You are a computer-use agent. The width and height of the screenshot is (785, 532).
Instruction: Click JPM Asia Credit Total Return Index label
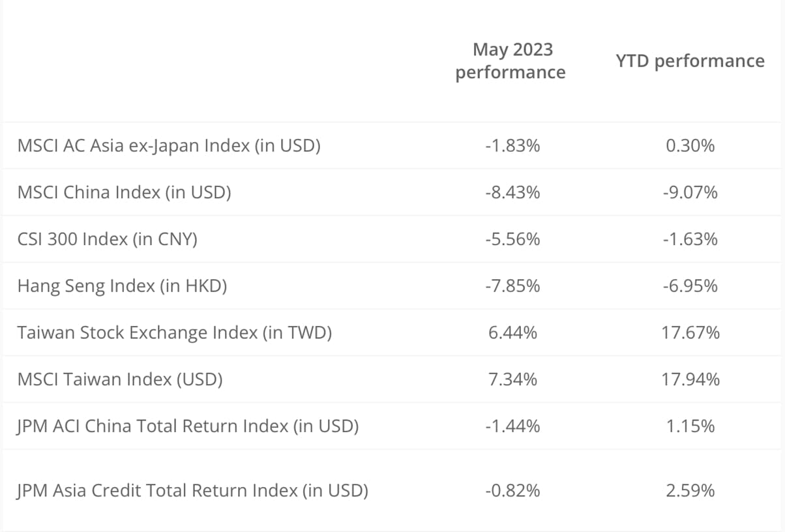coord(192,490)
